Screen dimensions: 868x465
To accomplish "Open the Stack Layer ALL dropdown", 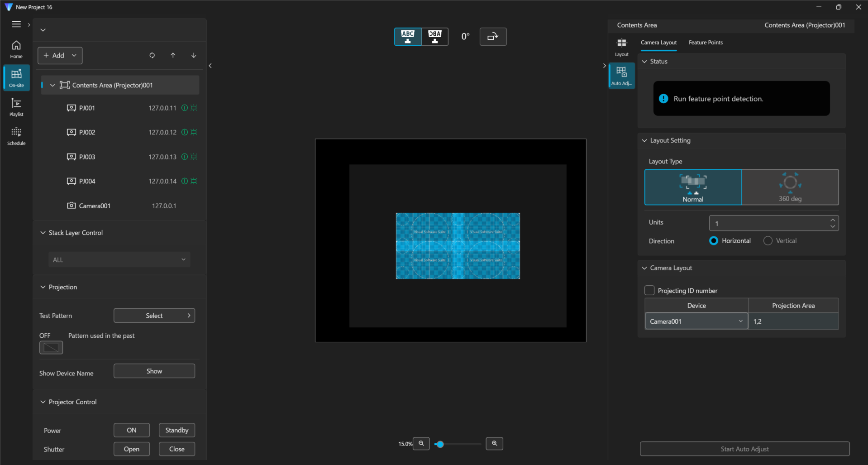I will [119, 259].
